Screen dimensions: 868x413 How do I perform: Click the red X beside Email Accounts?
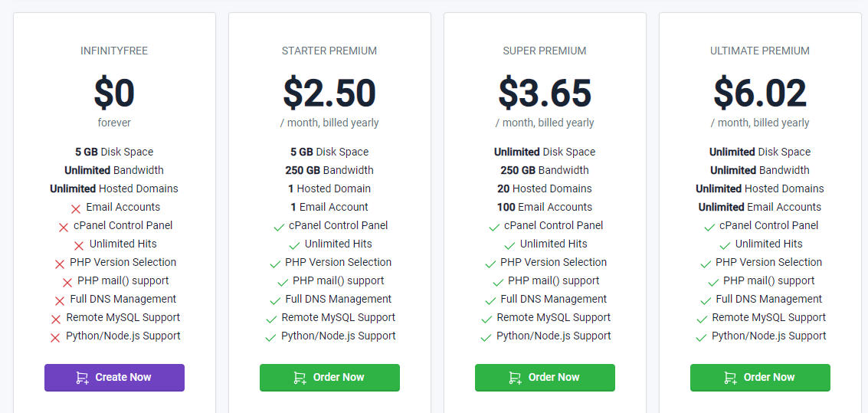(x=76, y=208)
